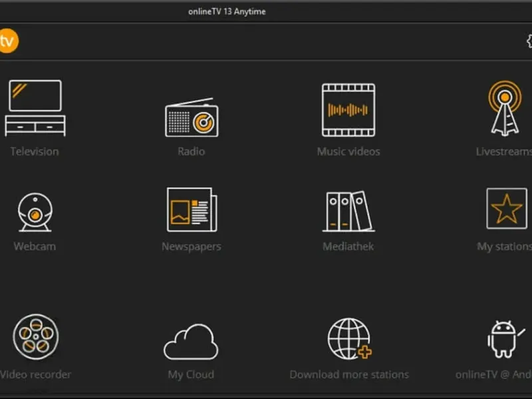Click the Radio label
Image resolution: width=532 pixels, height=399 pixels.
click(192, 152)
